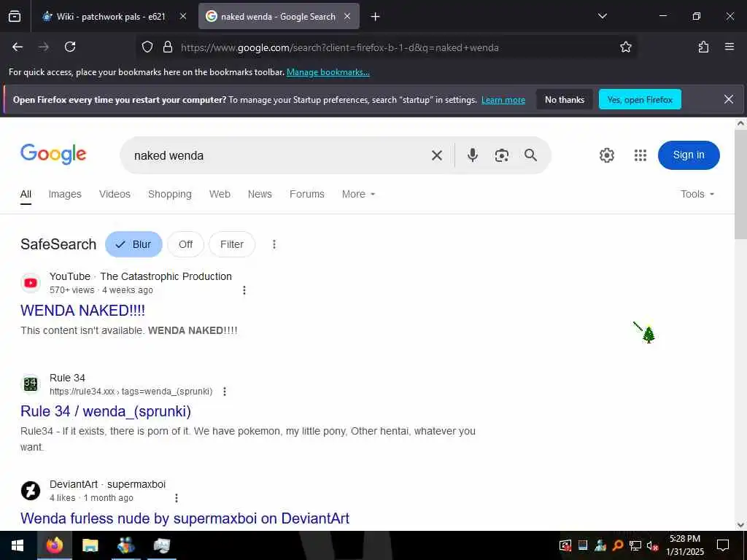Open Windows Start menu
Viewport: 747px width, 560px height.
click(18, 545)
